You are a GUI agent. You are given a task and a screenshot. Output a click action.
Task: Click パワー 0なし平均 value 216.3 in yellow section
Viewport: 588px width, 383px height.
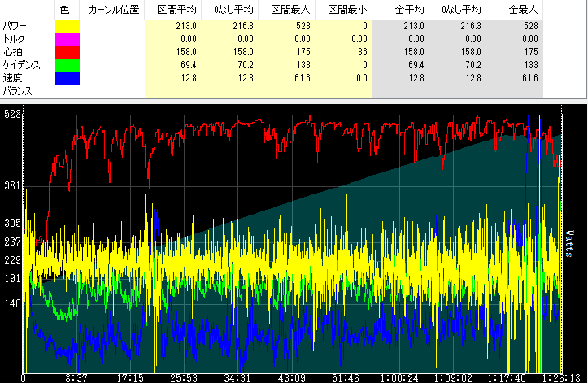[243, 26]
